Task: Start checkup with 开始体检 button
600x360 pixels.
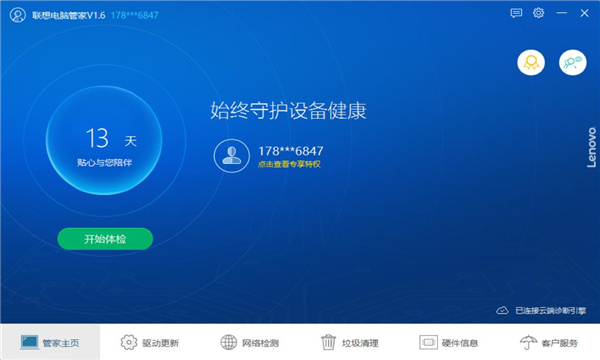Action: [x=105, y=239]
